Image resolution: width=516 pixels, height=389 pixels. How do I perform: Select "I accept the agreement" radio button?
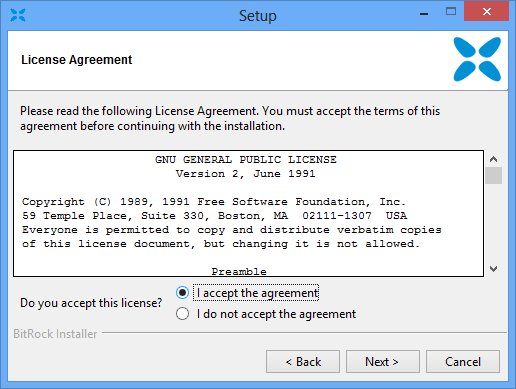pos(182,293)
